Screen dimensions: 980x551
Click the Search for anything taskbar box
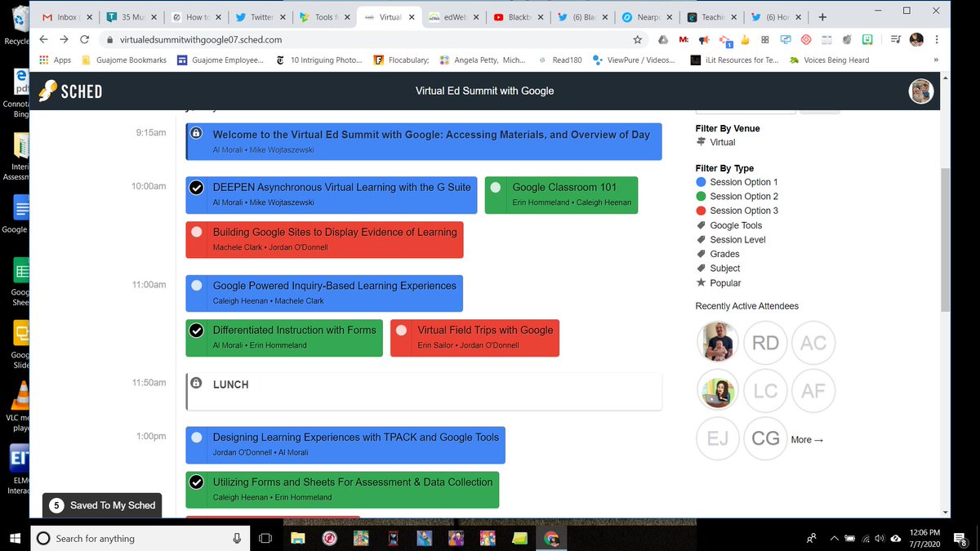[139, 538]
